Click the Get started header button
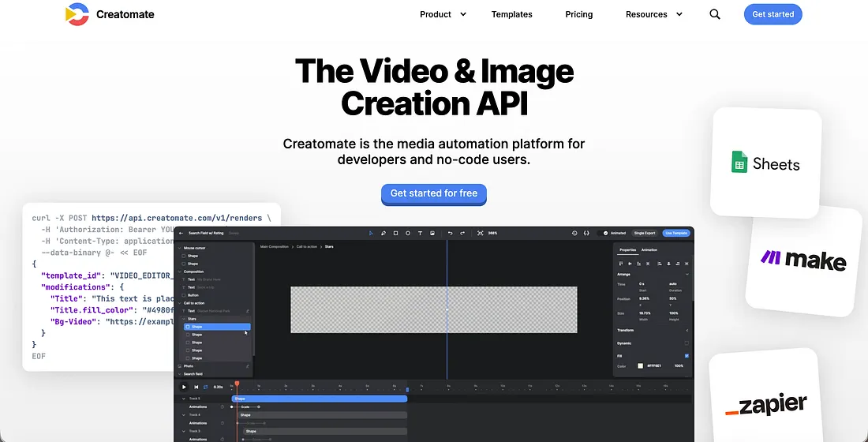Screen dimensions: 868x442 [773, 14]
